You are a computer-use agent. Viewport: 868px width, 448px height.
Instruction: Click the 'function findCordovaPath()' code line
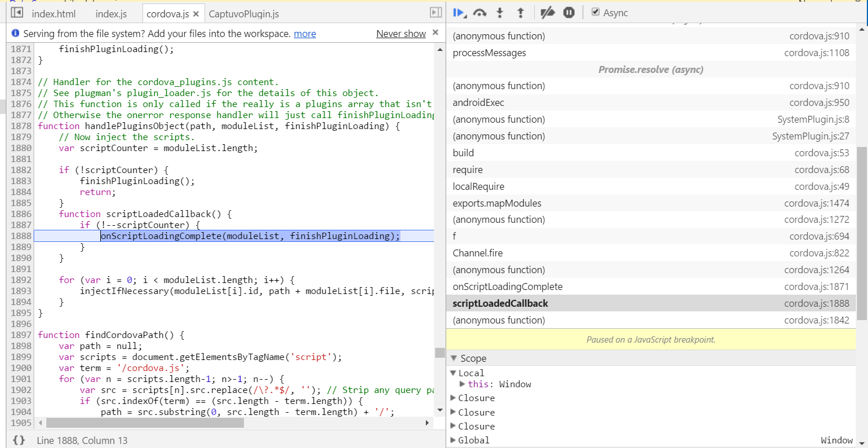(111, 335)
